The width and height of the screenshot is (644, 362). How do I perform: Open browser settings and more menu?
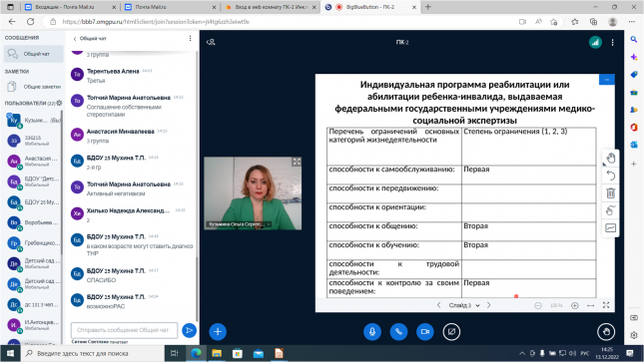coord(632,22)
